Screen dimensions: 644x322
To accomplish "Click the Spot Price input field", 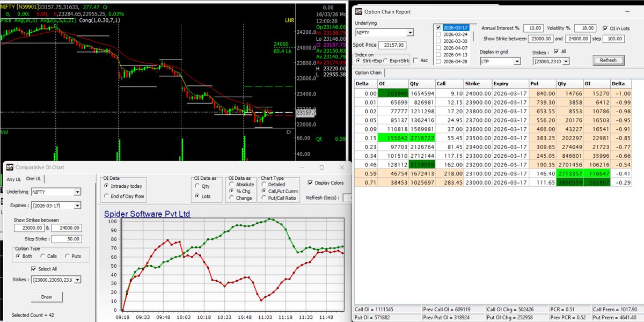I will point(392,45).
